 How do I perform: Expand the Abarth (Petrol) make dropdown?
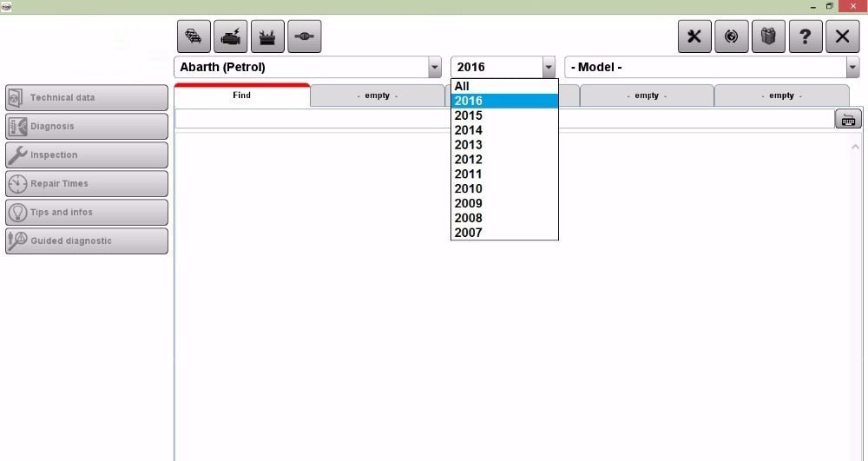point(434,68)
